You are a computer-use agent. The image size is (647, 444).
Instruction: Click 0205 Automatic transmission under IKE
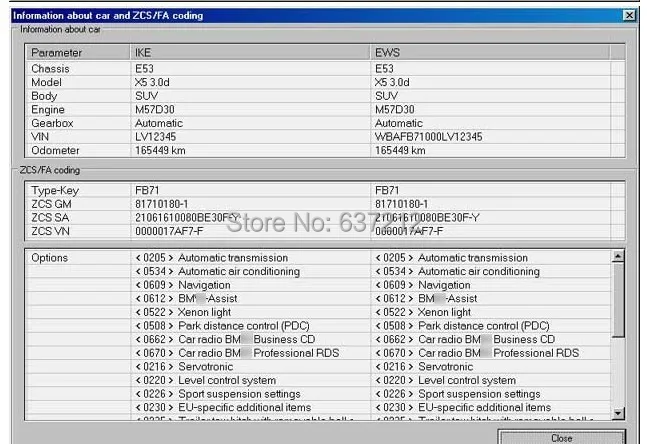point(212,257)
